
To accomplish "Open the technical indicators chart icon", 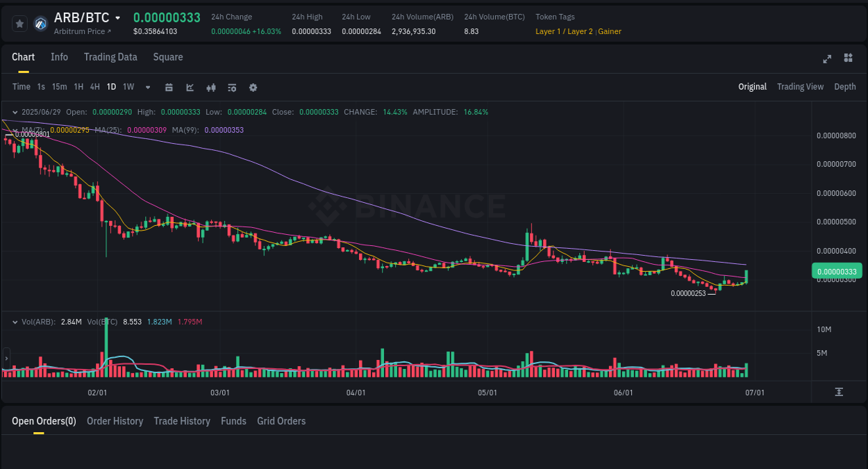I will coord(190,88).
